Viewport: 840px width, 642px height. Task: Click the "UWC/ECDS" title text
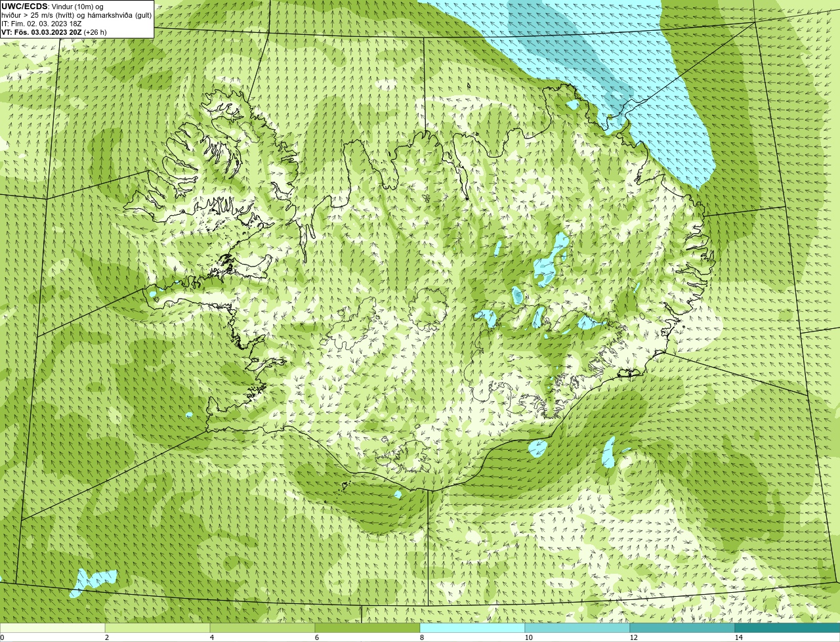coord(24,7)
